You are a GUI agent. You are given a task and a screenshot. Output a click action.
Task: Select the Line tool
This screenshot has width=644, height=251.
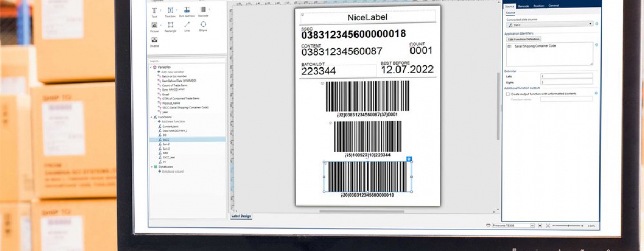pos(187,26)
